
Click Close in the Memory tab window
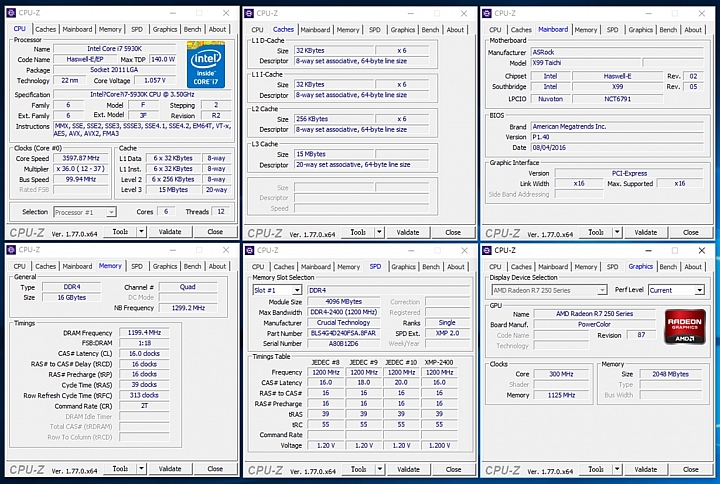[215, 469]
